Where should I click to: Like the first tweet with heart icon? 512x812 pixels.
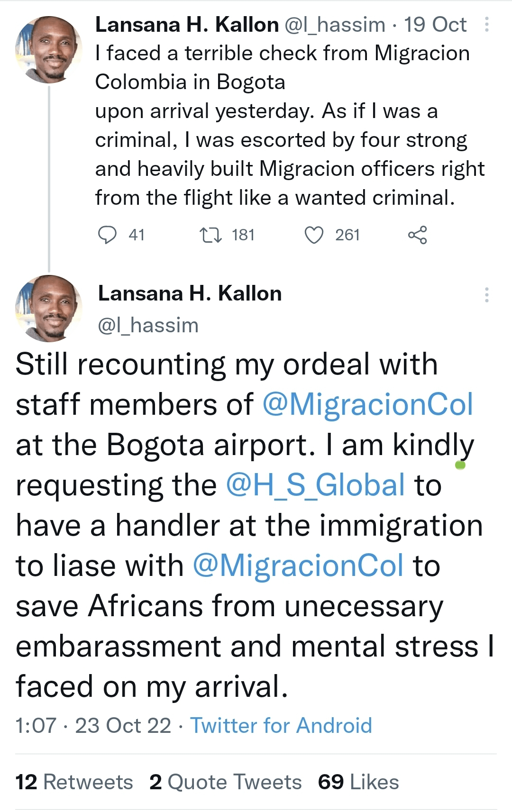point(314,235)
